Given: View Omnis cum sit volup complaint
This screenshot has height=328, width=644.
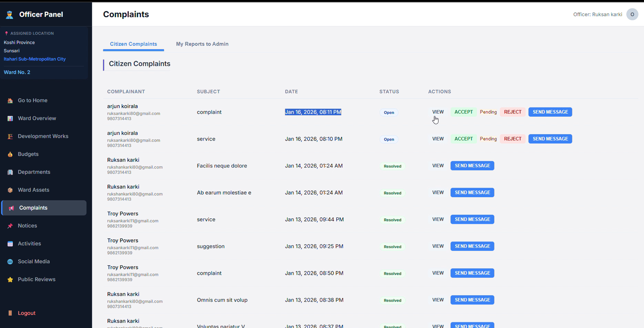Looking at the screenshot, I should (x=438, y=300).
